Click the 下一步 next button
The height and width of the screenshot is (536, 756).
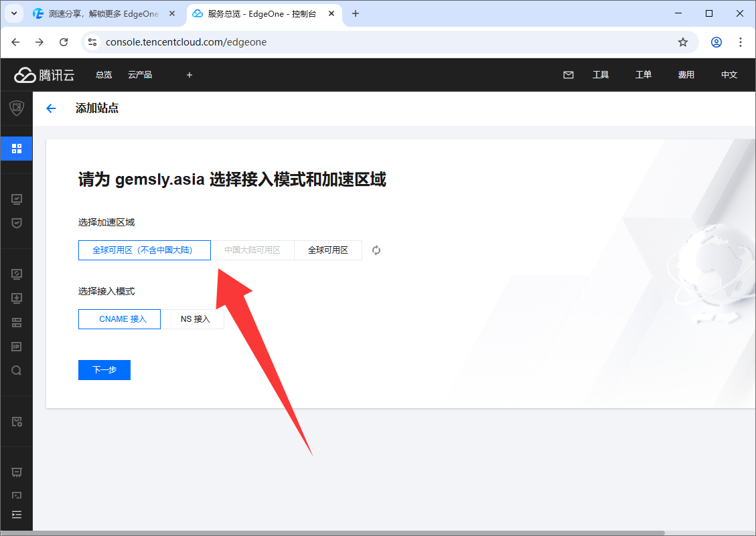click(104, 370)
